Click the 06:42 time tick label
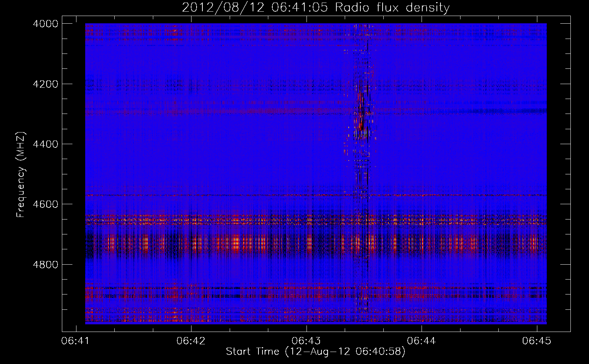Viewport: 589px width, 364px height. coord(191,341)
